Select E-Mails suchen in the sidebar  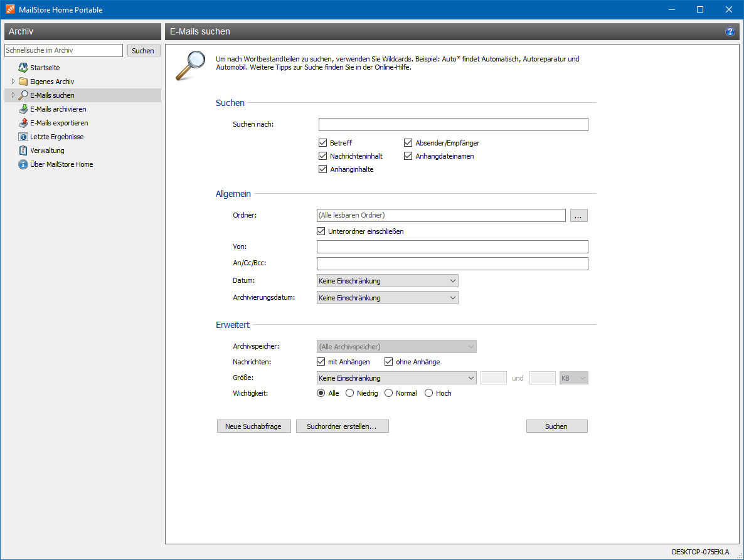tap(52, 95)
